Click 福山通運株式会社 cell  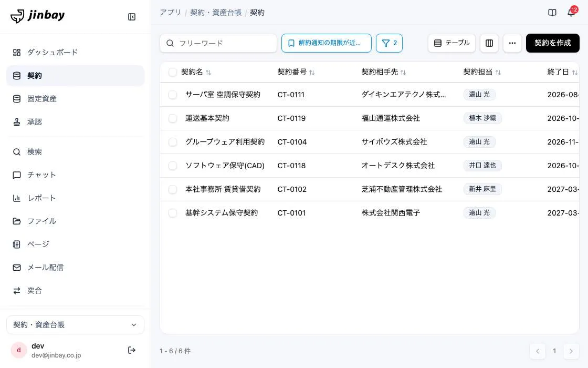[391, 118]
